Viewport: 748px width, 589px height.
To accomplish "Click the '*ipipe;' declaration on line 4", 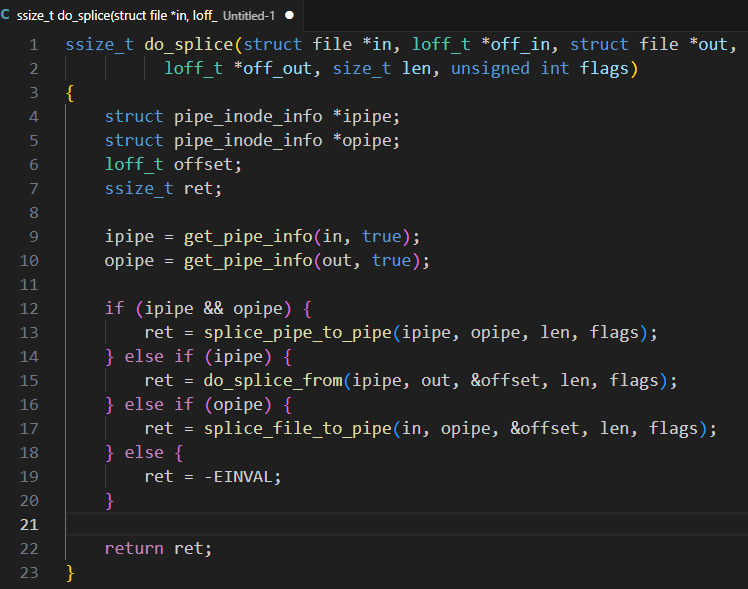I will pos(366,117).
